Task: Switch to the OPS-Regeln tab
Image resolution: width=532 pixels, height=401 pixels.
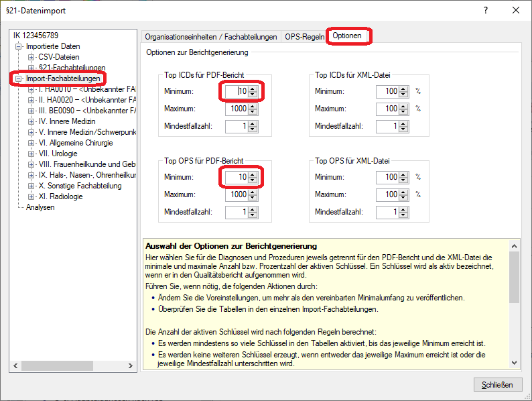Action: click(305, 37)
